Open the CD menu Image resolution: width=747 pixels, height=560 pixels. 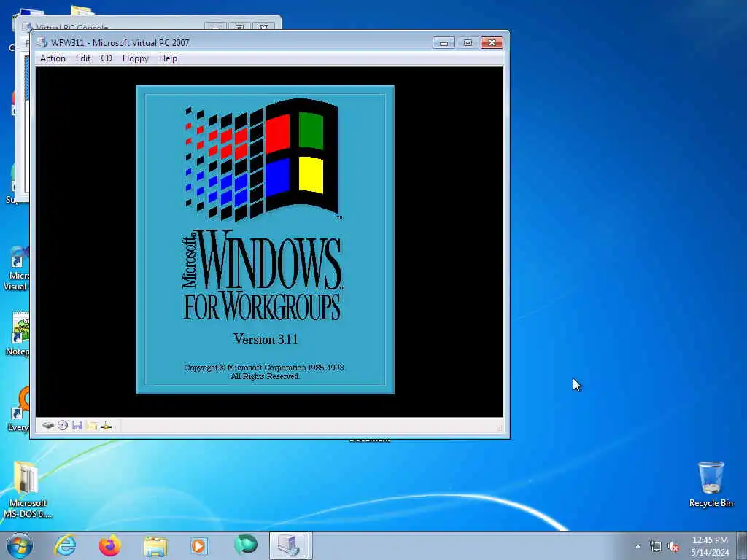click(107, 58)
